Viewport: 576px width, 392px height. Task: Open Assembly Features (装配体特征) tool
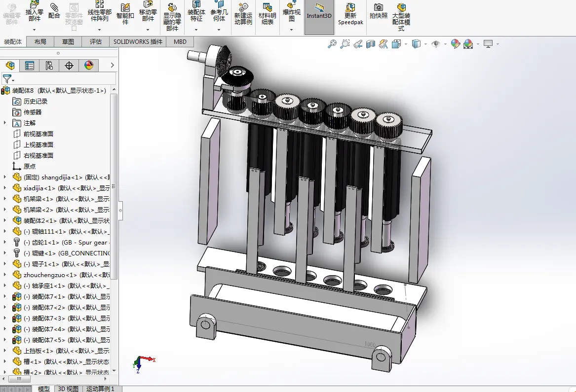196,11
